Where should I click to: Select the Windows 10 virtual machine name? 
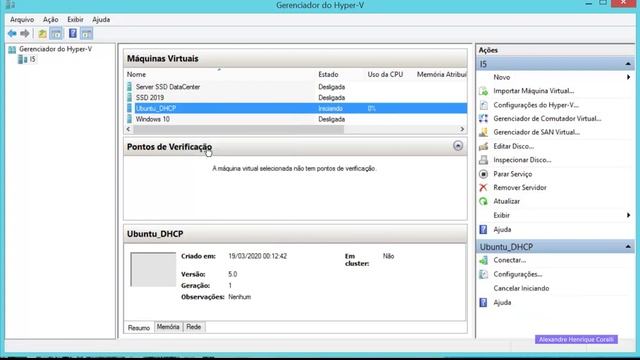pyautogui.click(x=153, y=119)
